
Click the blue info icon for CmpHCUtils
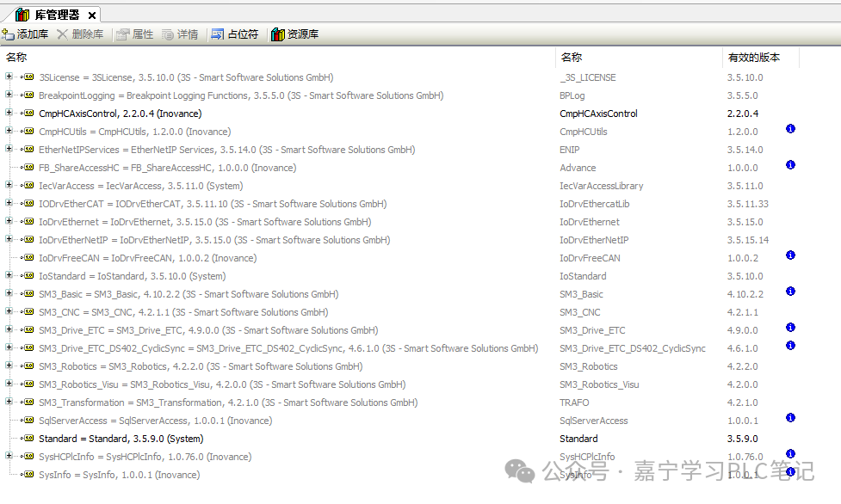790,129
